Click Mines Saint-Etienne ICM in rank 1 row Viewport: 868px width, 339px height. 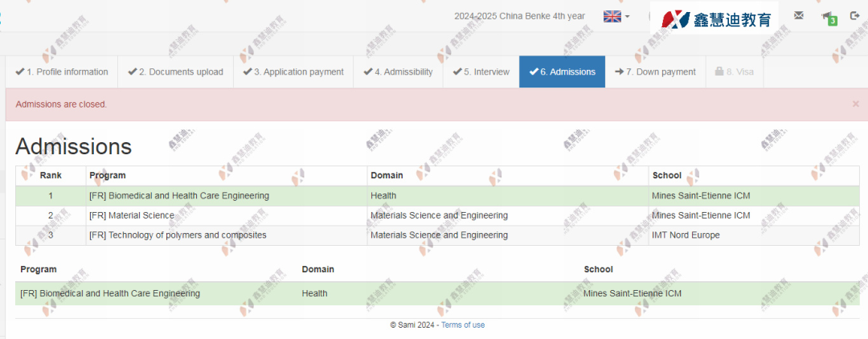(701, 195)
